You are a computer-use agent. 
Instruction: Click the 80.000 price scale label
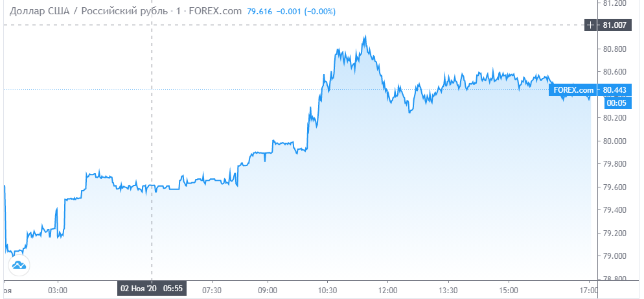[x=614, y=141]
